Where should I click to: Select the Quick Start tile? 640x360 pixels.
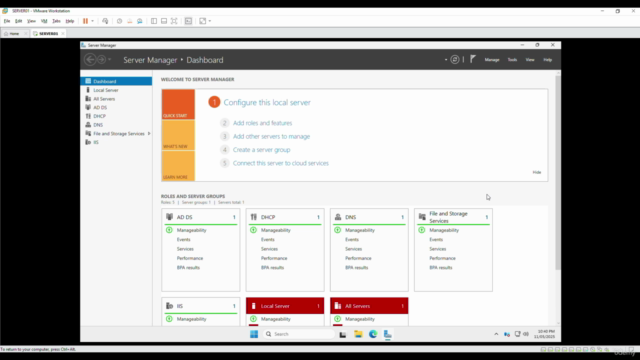pos(178,104)
